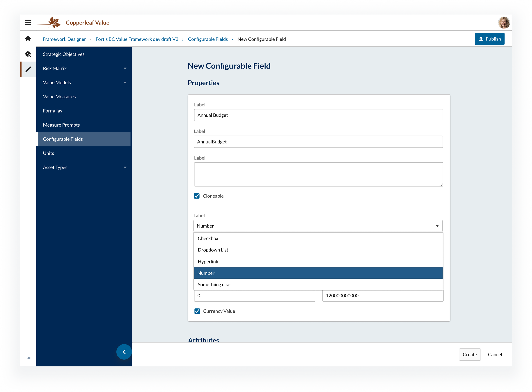The image size is (532, 392).
Task: Choose Dropdown List option from list
Action: pyautogui.click(x=213, y=250)
